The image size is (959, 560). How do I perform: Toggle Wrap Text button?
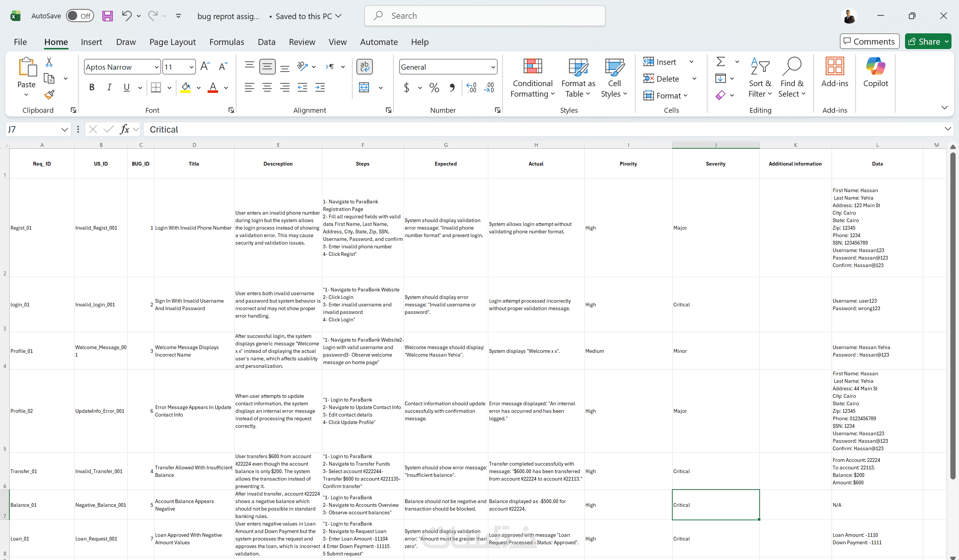(364, 67)
